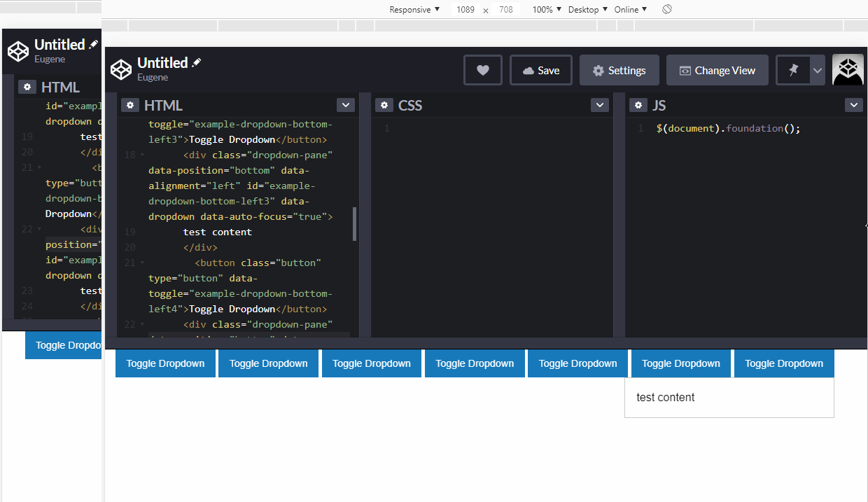Love the pen with heart button
This screenshot has width=868, height=502.
point(482,70)
